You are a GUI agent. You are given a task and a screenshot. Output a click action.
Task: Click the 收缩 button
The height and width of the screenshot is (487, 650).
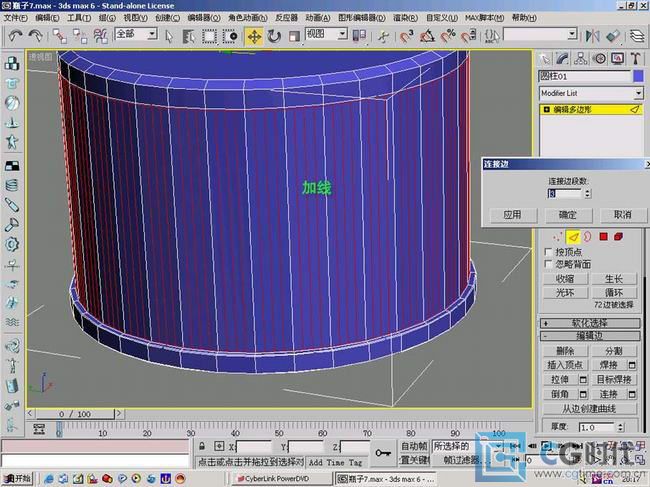click(565, 279)
